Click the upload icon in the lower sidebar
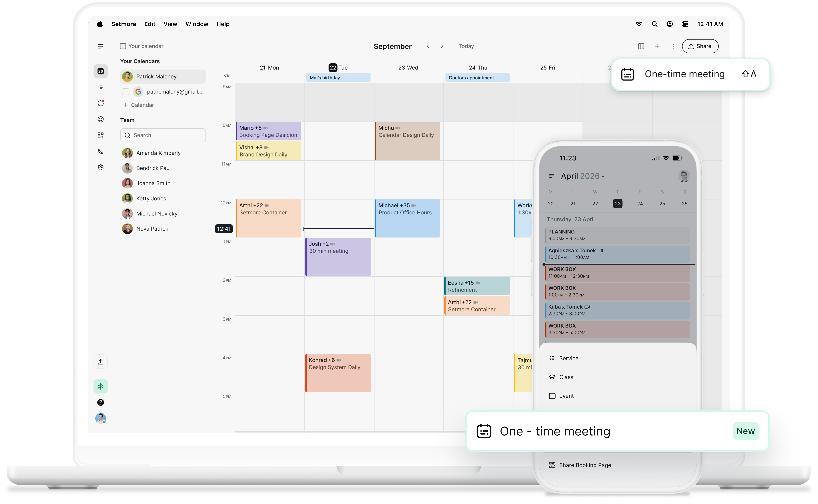The width and height of the screenshot is (818, 504). (x=100, y=362)
